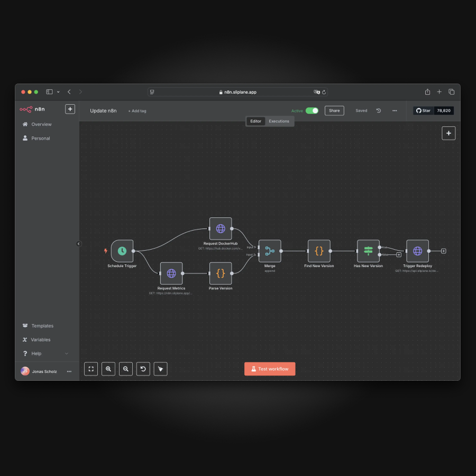Screen dimensions: 476x476
Task: Select the Merge node
Action: [x=270, y=251]
